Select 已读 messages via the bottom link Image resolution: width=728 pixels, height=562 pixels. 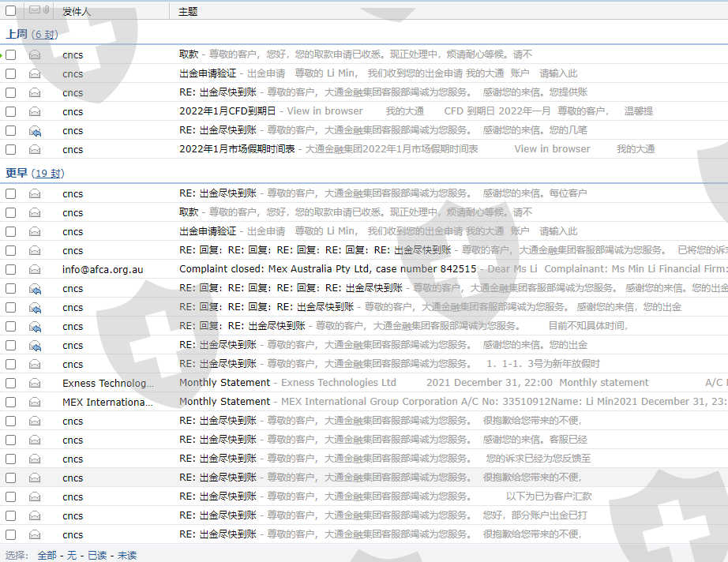(97, 556)
